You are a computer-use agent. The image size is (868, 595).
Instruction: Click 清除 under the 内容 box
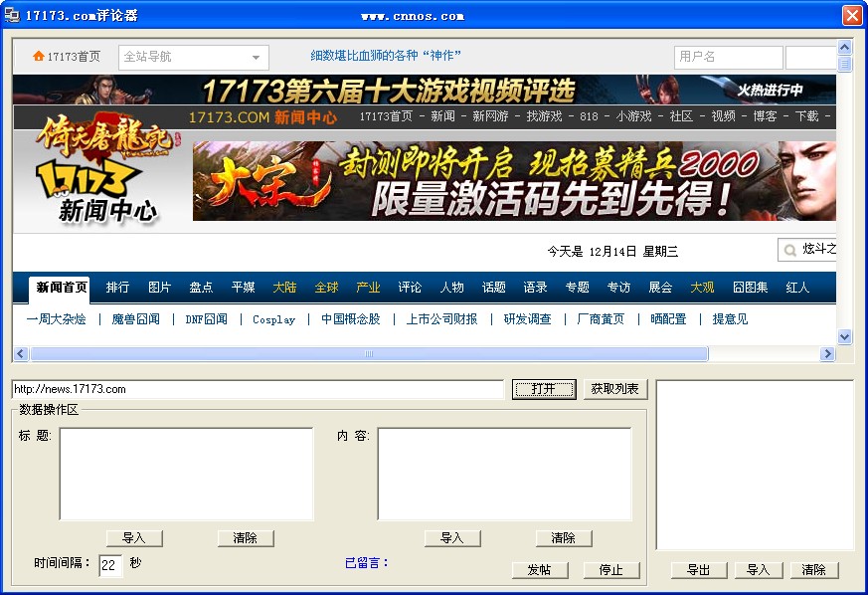click(564, 538)
